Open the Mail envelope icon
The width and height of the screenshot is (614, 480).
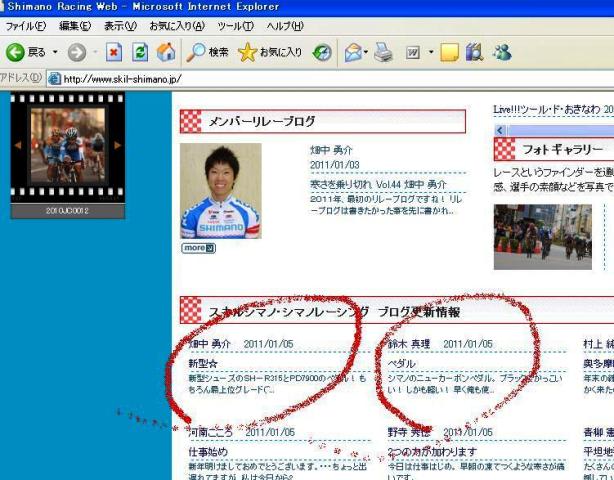tap(353, 52)
